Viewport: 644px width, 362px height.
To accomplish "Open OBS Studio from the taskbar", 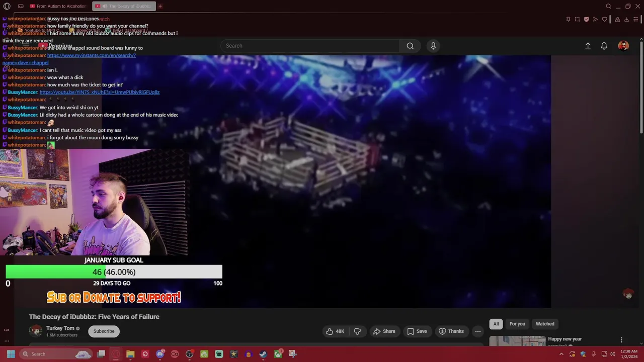I will [189, 354].
